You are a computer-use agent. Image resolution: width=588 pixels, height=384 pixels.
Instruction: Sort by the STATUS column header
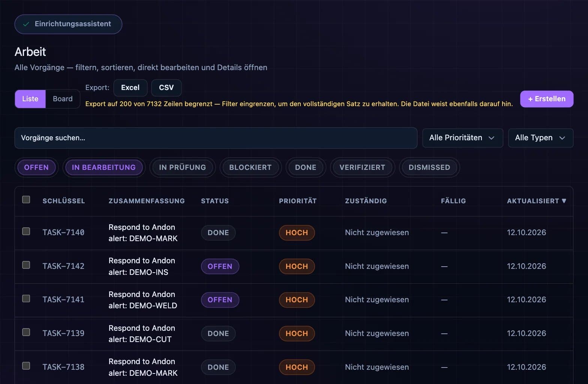(x=215, y=201)
